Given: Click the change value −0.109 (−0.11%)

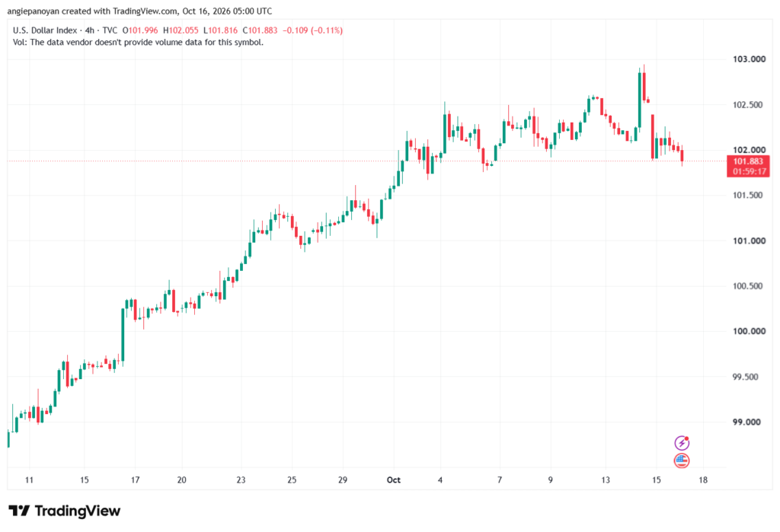Looking at the screenshot, I should pyautogui.click(x=312, y=30).
